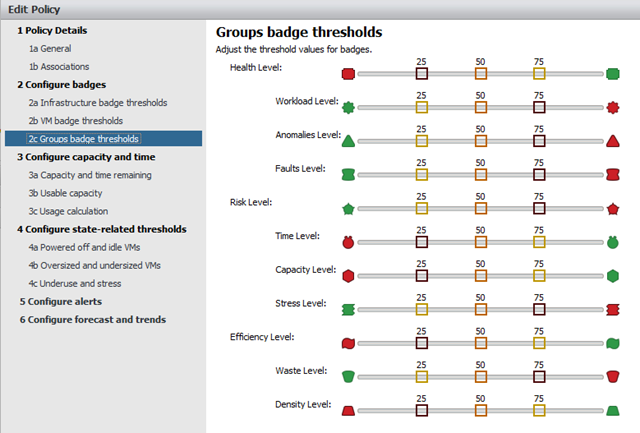The width and height of the screenshot is (640, 433).
Task: Select the Stress Level 75 threshold handle
Action: coord(540,309)
